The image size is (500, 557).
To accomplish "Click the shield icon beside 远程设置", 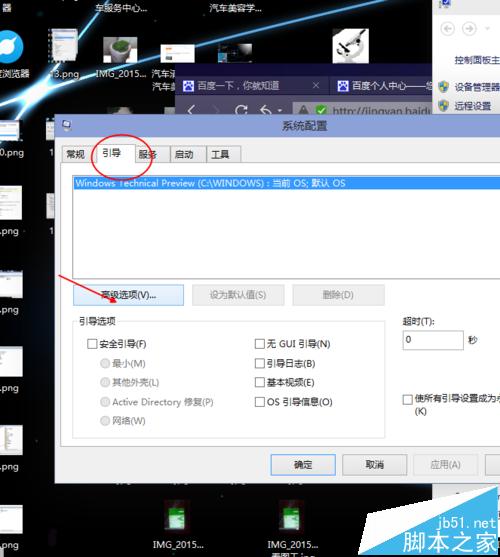I will [444, 106].
